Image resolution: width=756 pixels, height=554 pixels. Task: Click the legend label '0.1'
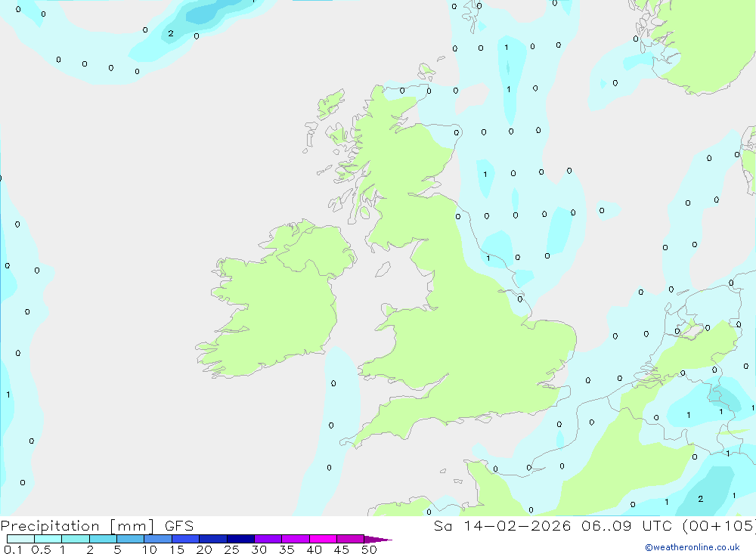[x=13, y=549]
